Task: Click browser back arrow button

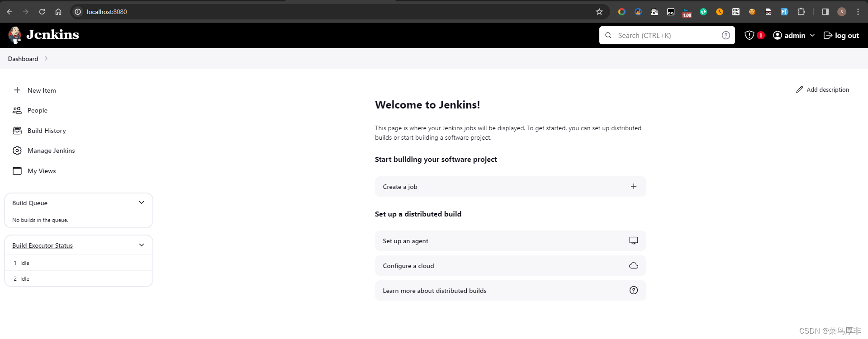Action: [x=9, y=12]
